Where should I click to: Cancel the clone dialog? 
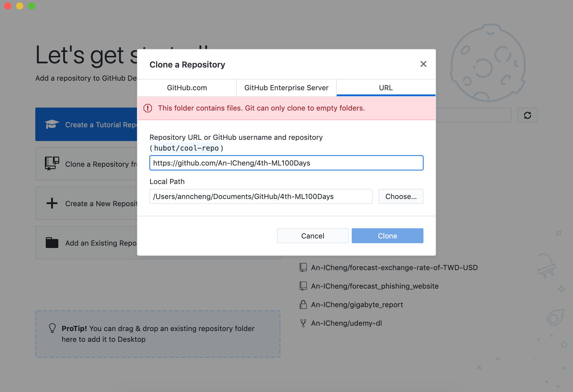point(313,236)
